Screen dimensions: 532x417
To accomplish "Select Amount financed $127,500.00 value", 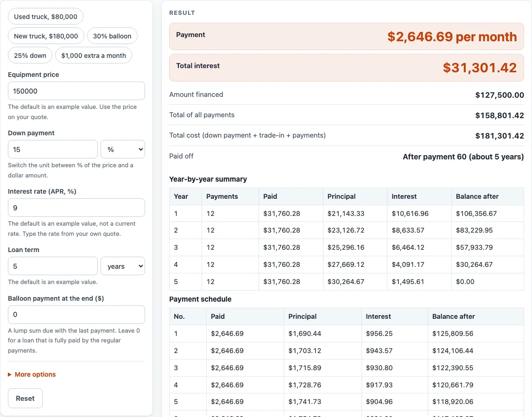I will 500,95.
